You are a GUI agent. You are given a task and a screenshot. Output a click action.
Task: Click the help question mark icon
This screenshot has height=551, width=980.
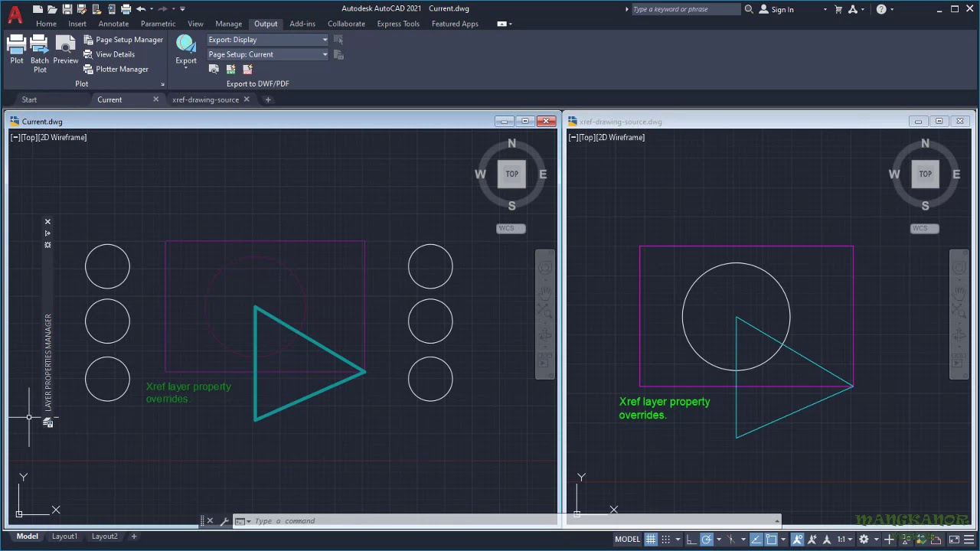(x=881, y=9)
